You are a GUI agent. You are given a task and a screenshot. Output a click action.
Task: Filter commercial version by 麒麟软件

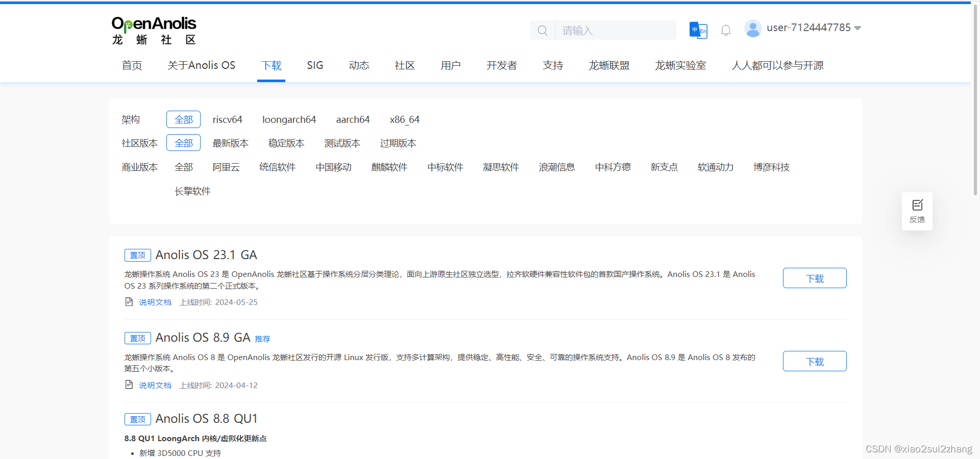(389, 167)
